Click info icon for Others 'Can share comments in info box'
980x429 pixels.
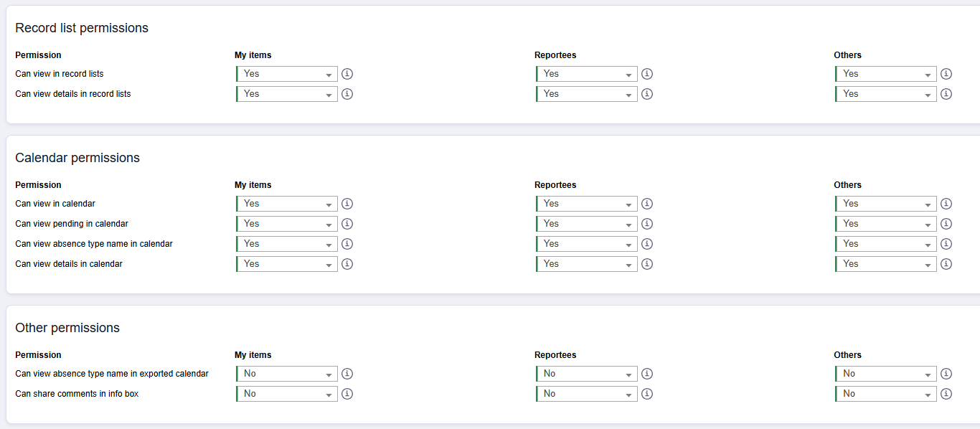[946, 394]
